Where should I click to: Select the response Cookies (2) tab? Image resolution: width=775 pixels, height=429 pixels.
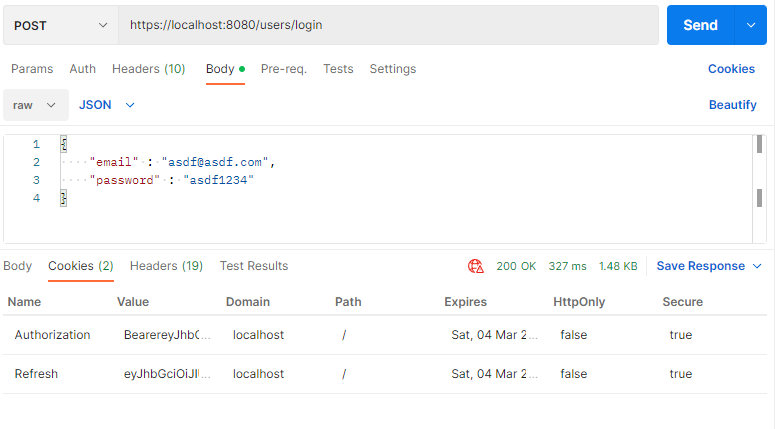click(81, 266)
